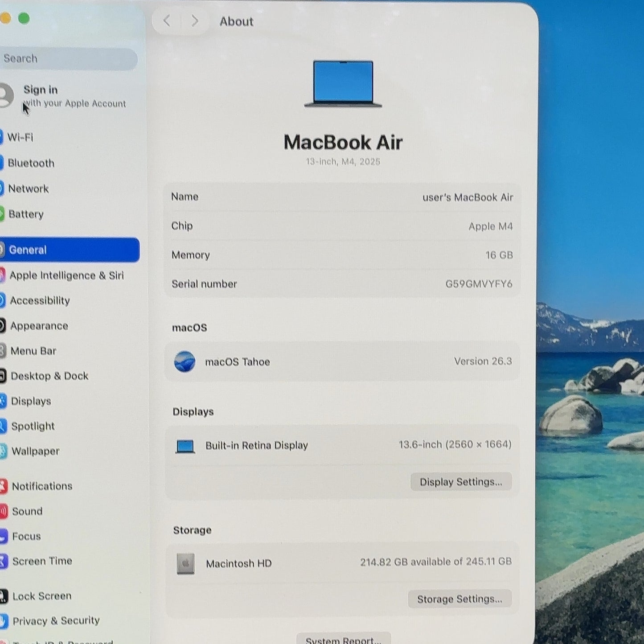644x644 pixels.
Task: Click the chip value "Apple M4"
Action: [x=491, y=226]
